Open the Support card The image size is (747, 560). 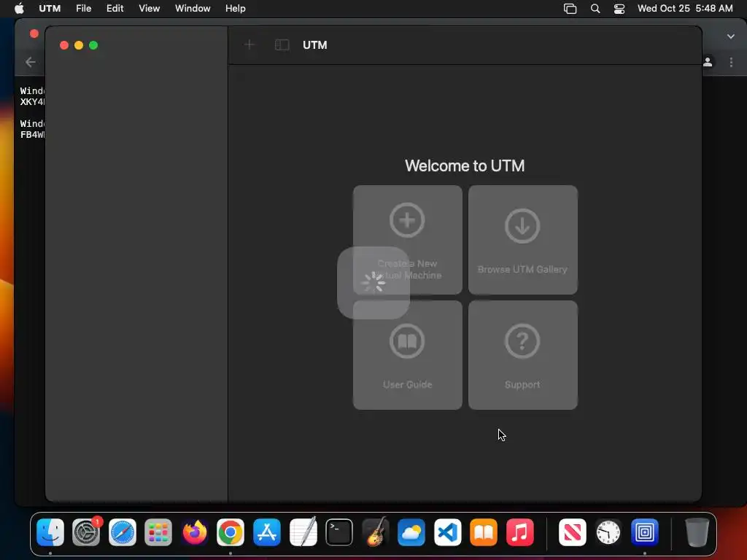coord(522,355)
